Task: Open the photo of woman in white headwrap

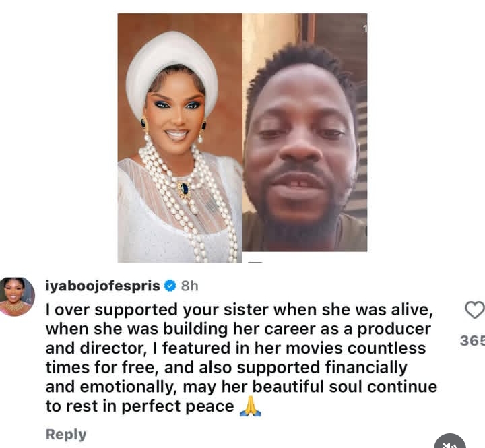Action: [x=180, y=138]
